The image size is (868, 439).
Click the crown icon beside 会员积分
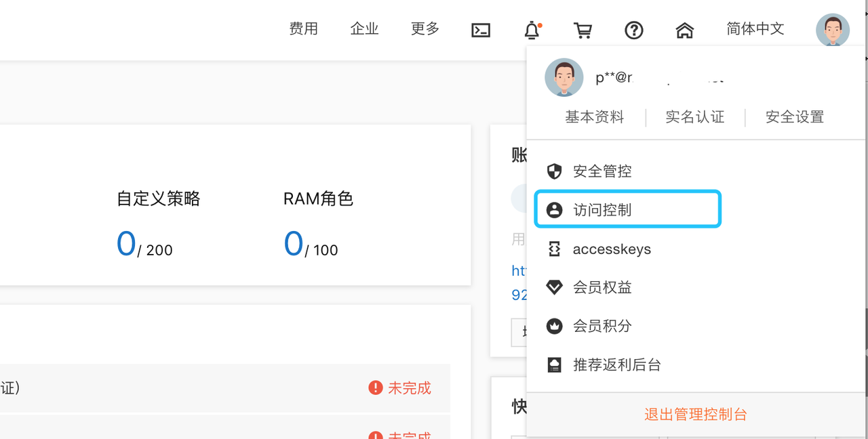554,326
